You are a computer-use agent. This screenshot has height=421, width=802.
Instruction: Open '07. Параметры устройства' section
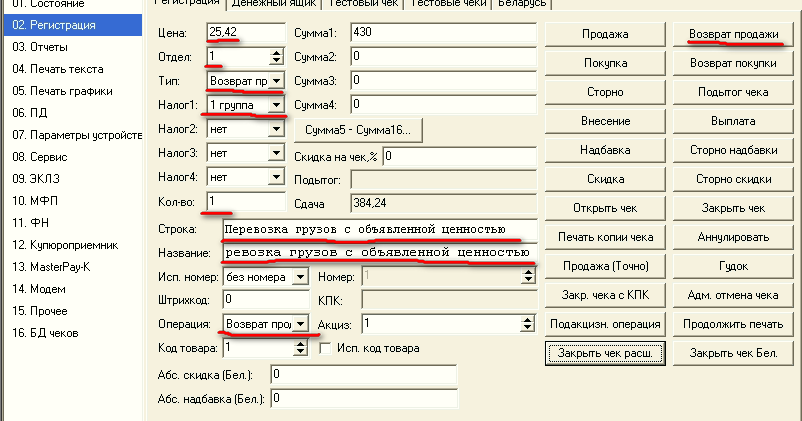(x=73, y=135)
